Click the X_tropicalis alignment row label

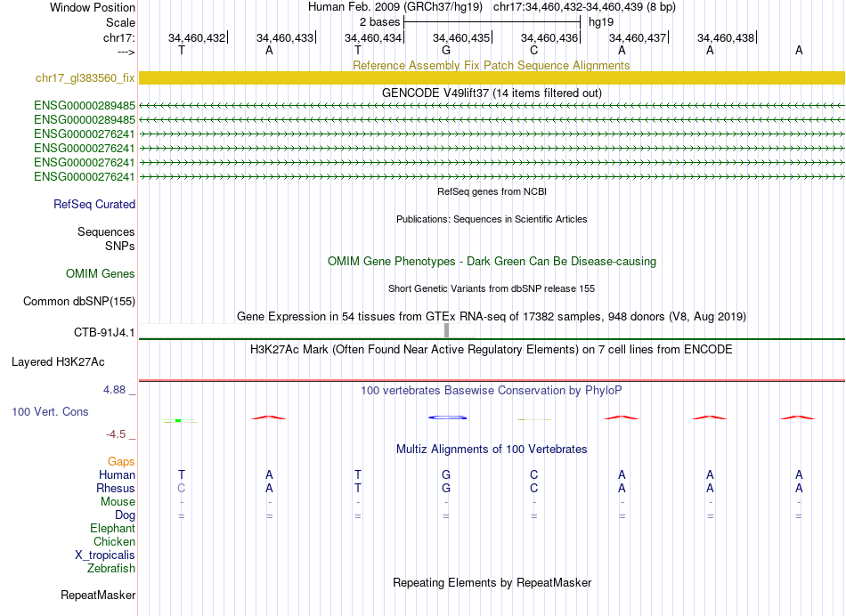105,555
